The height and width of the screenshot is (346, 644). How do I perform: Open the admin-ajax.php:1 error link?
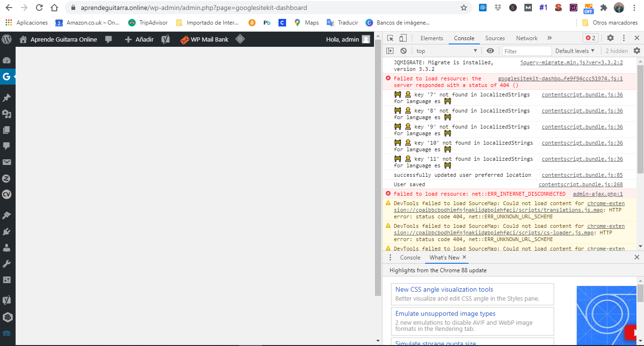[598, 194]
